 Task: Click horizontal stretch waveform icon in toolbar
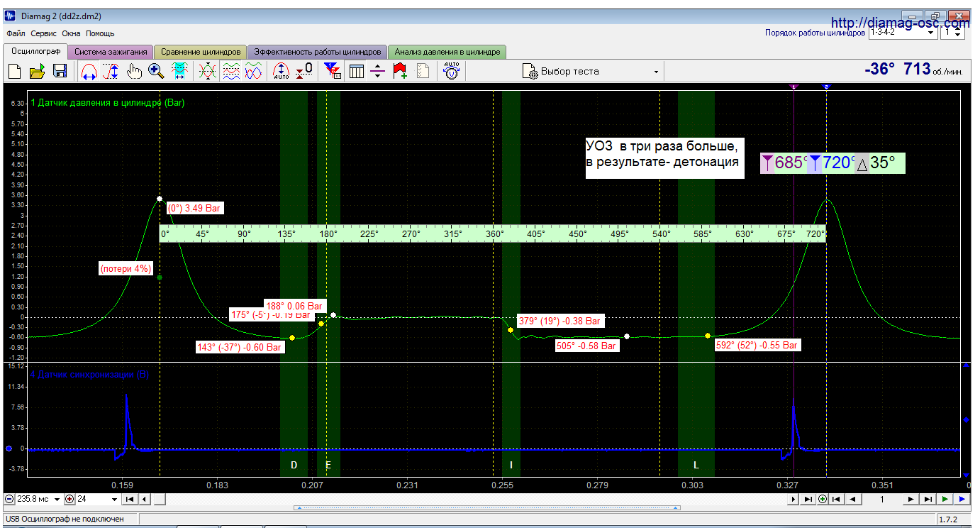click(x=90, y=71)
